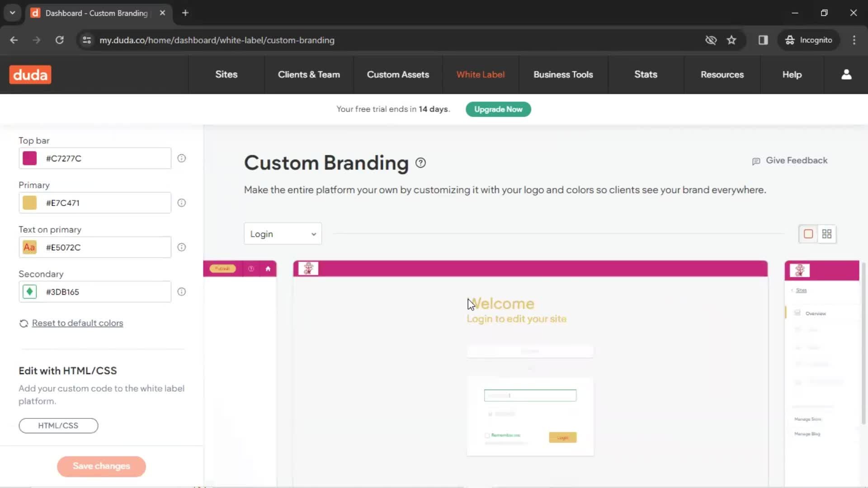This screenshot has height=488, width=868.
Task: Click the Publish button in editor preview
Action: coord(222,269)
